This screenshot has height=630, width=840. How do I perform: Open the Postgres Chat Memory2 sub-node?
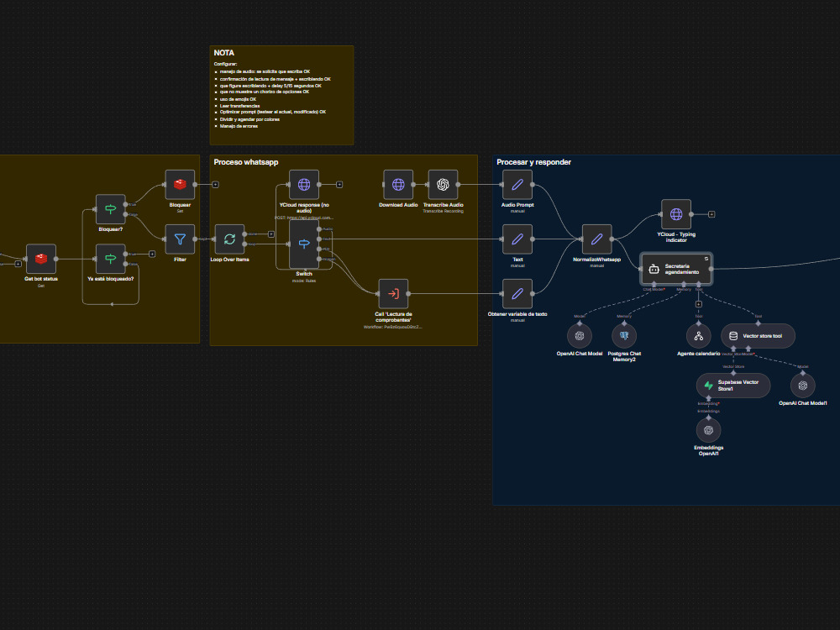coord(624,336)
